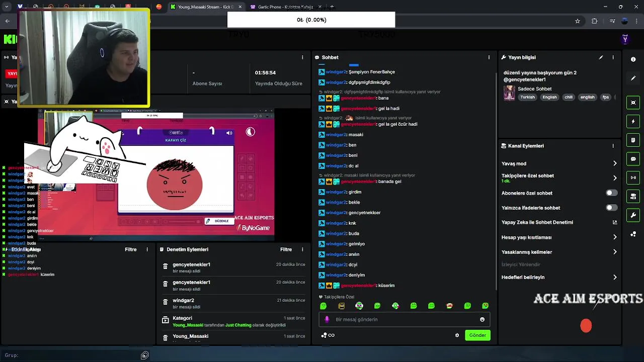Bookmark page with star icon
This screenshot has height=362, width=644.
click(578, 21)
